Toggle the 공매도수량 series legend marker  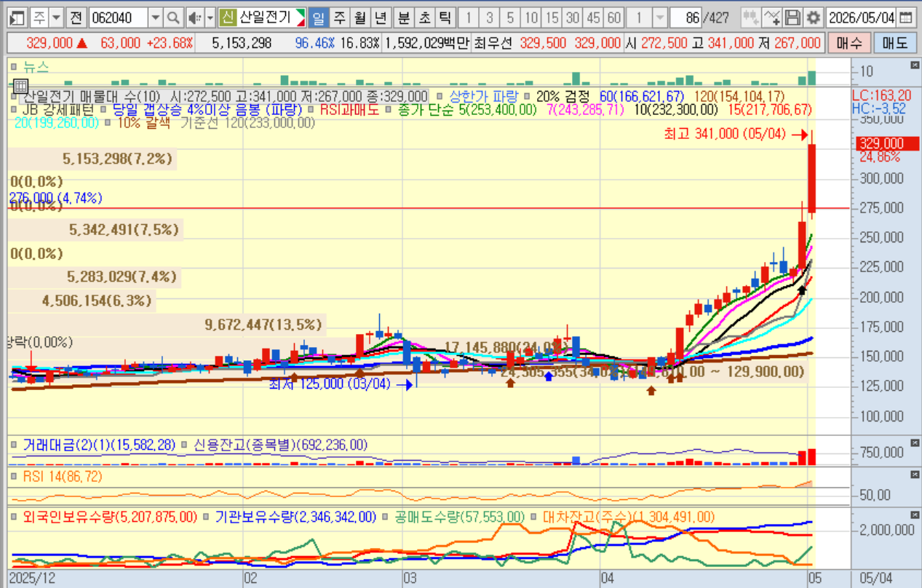click(x=386, y=517)
